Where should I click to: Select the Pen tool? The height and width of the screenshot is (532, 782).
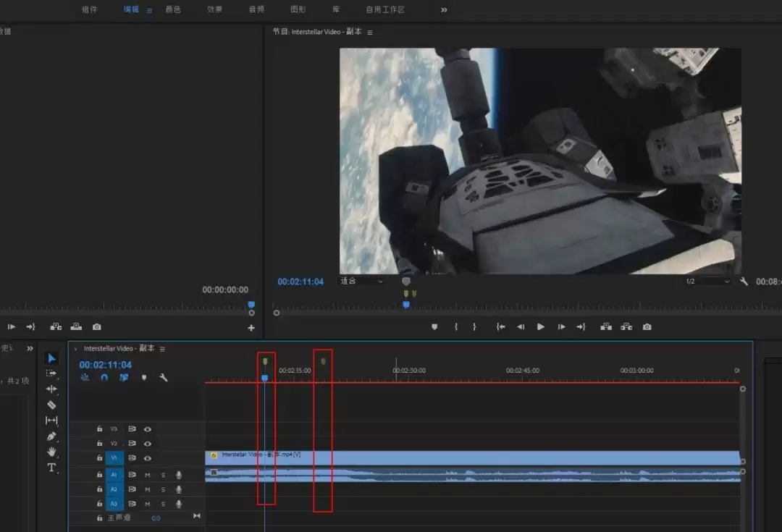coord(51,436)
